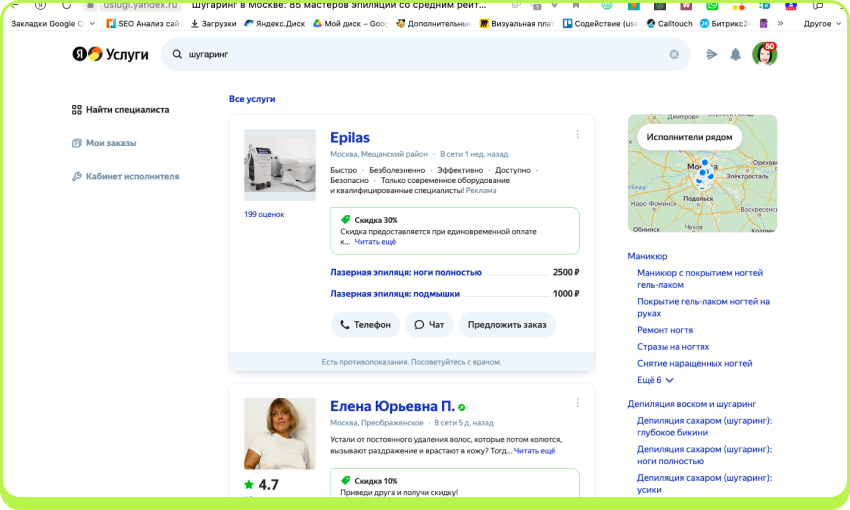Click the search magnifier icon
The height and width of the screenshot is (510, 850).
[177, 54]
